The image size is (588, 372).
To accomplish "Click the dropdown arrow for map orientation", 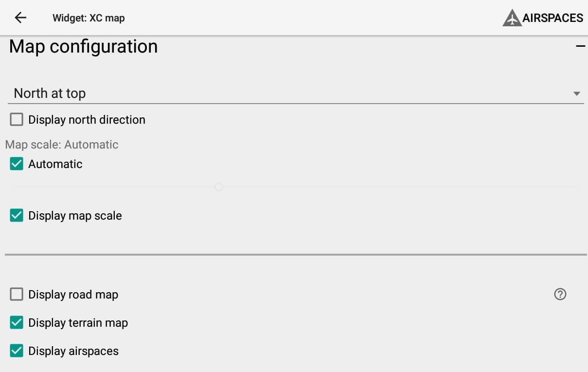I will [577, 93].
